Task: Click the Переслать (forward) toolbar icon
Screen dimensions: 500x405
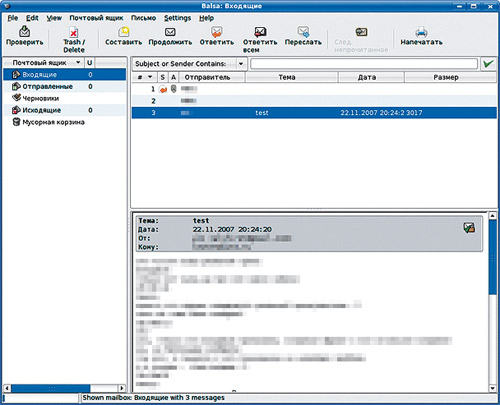Action: (303, 32)
